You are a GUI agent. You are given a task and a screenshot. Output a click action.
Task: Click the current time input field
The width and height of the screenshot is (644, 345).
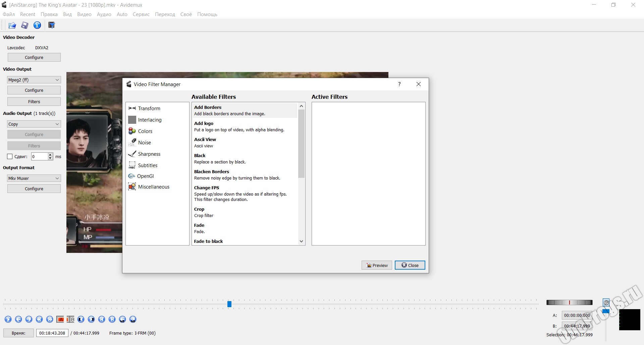pyautogui.click(x=52, y=333)
